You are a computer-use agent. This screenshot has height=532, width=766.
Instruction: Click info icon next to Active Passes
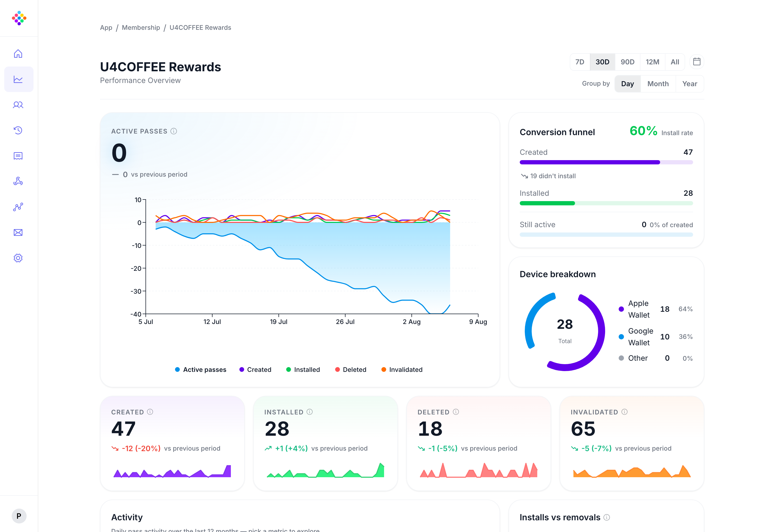174,131
